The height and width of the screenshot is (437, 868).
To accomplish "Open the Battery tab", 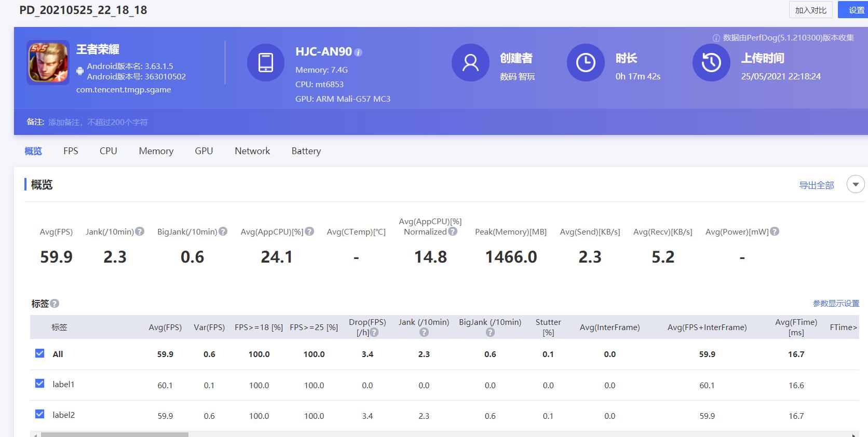I will click(306, 151).
